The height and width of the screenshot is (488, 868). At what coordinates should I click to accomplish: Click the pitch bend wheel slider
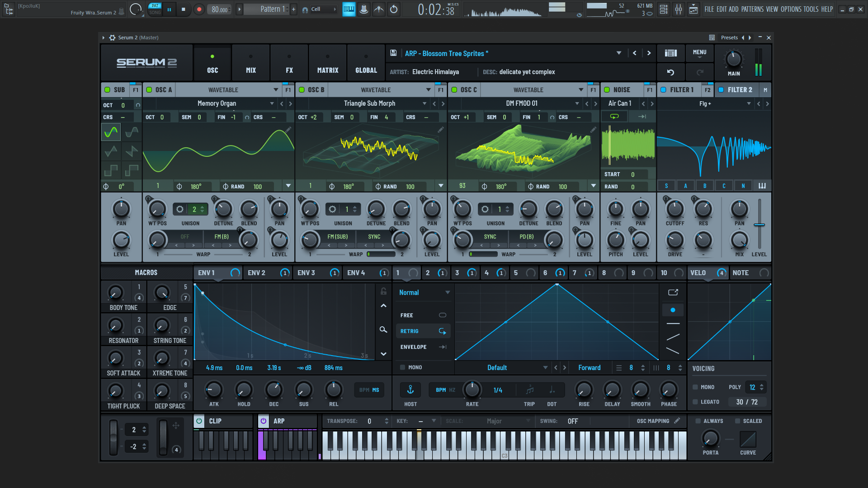pos(113,437)
